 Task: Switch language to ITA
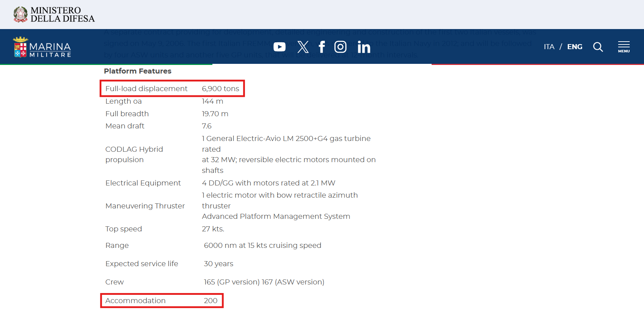click(549, 47)
